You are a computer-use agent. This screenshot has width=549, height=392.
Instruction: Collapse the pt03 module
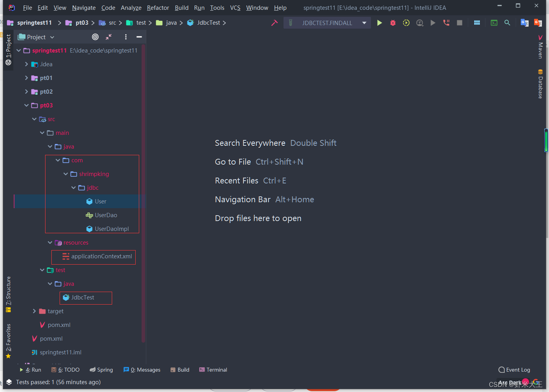coord(26,105)
